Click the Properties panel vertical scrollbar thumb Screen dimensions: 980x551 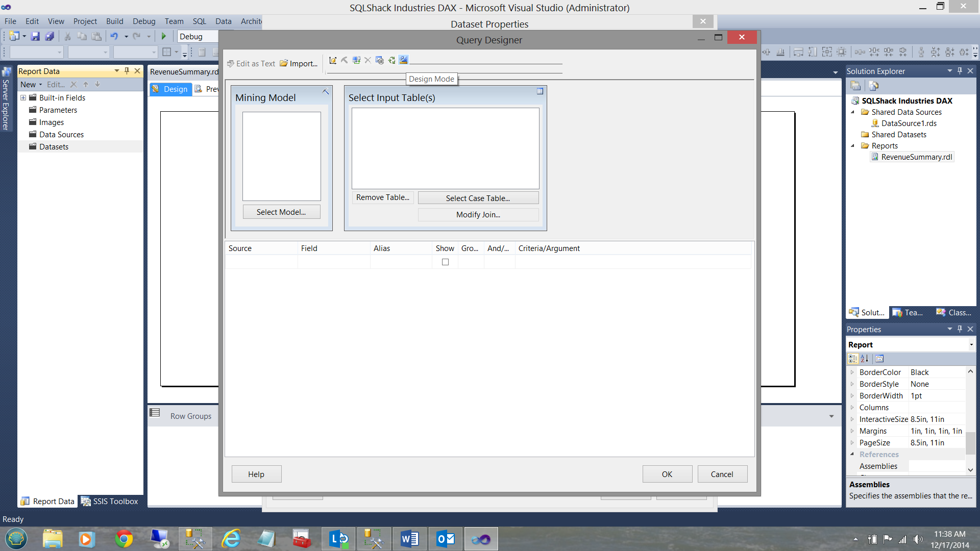tap(970, 442)
